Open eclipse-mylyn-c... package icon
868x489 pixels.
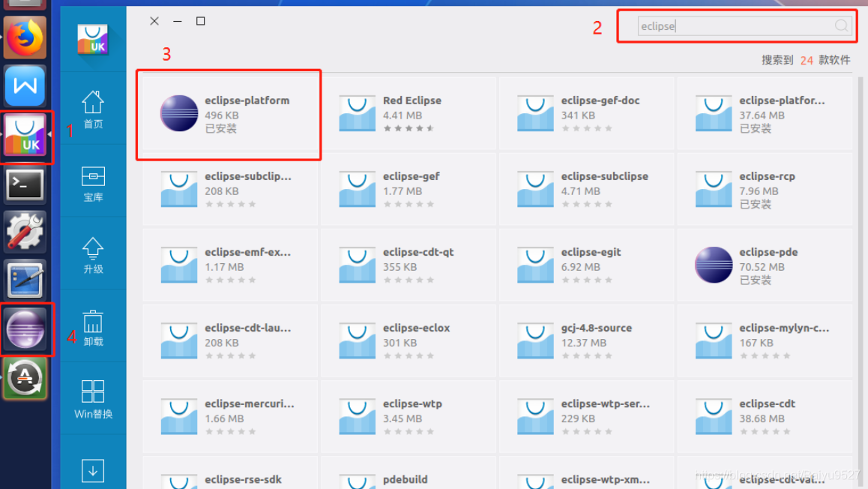[x=714, y=340]
